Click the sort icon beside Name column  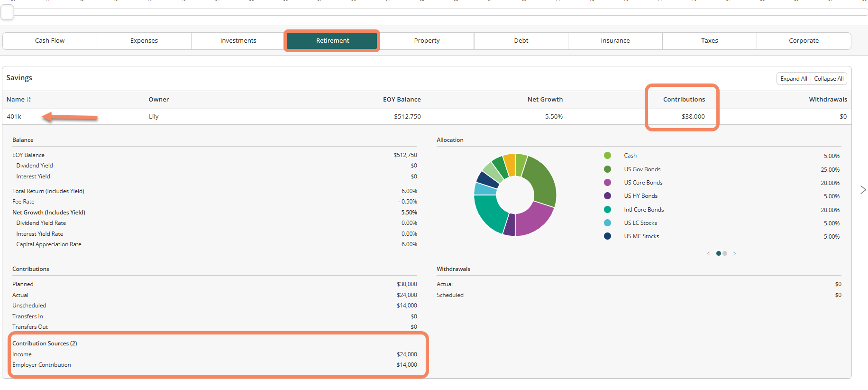click(x=29, y=100)
